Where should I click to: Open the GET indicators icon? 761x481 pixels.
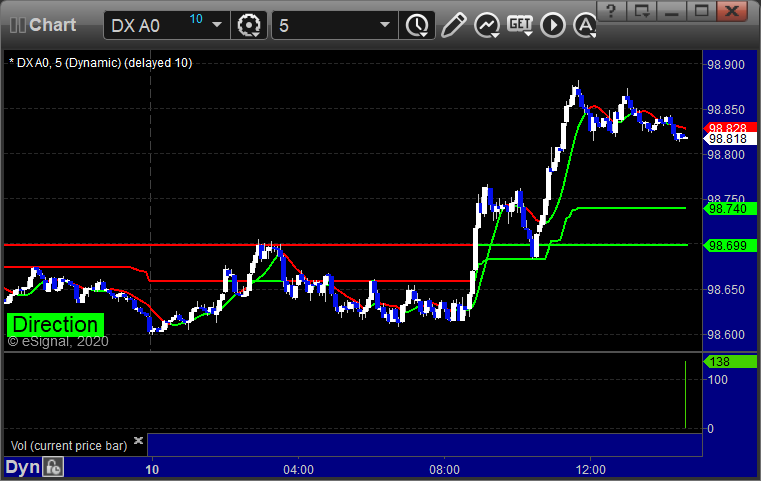click(x=520, y=25)
